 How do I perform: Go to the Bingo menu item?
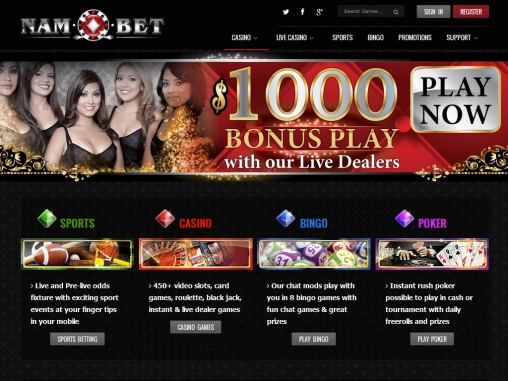376,38
